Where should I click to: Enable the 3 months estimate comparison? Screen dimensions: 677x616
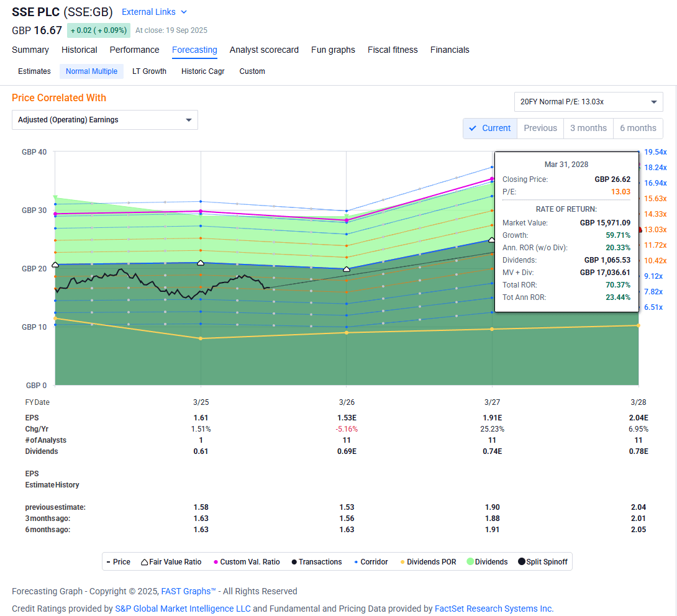[x=588, y=128]
